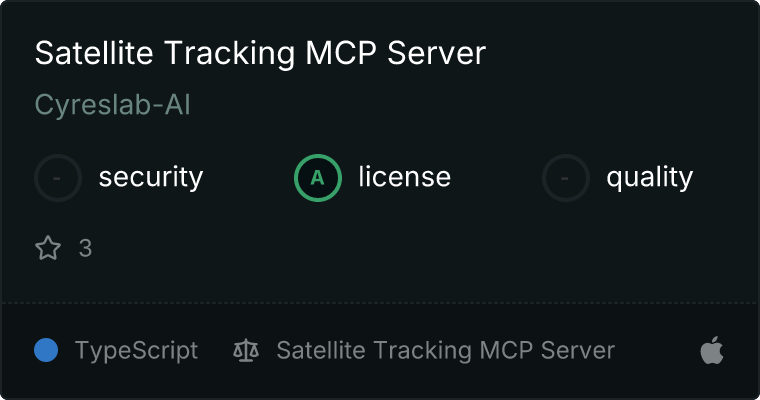
Task: Click the dash inside the security badge
Action: tap(57, 178)
